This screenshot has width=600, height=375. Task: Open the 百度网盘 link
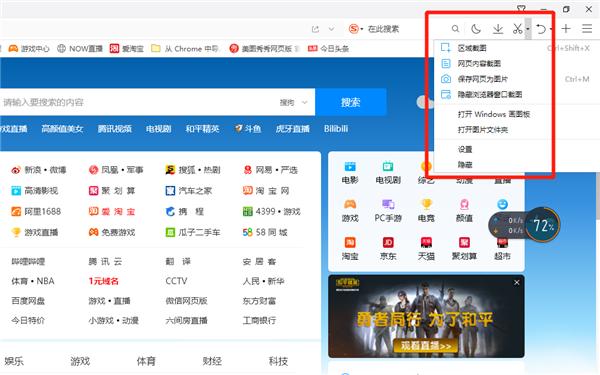[28, 301]
